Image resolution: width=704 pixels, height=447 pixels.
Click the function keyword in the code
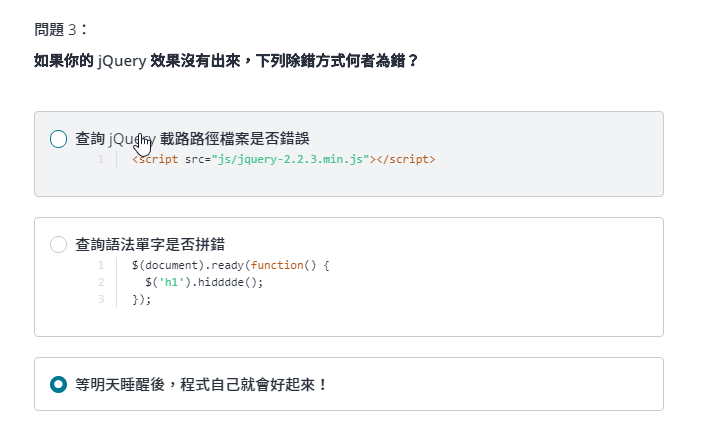coord(275,265)
